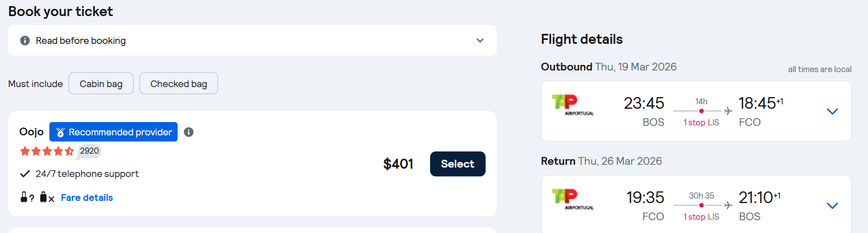The image size is (868, 233).
Task: Open the Fare details link
Action: [x=87, y=197]
